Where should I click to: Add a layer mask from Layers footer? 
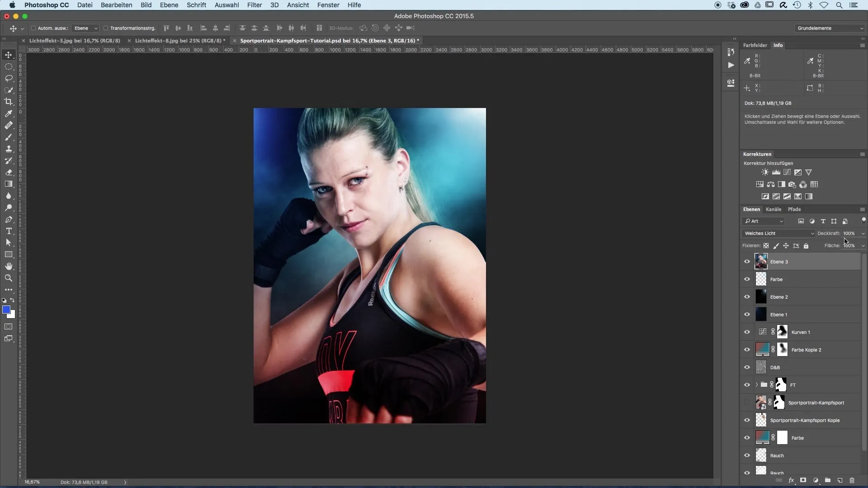coord(803,480)
